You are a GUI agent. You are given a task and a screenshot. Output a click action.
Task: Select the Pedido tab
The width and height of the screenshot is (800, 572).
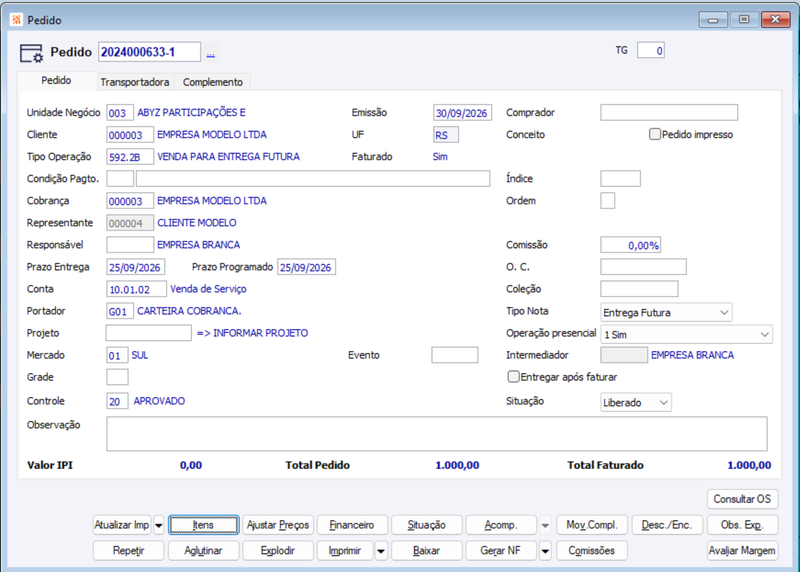pos(56,81)
